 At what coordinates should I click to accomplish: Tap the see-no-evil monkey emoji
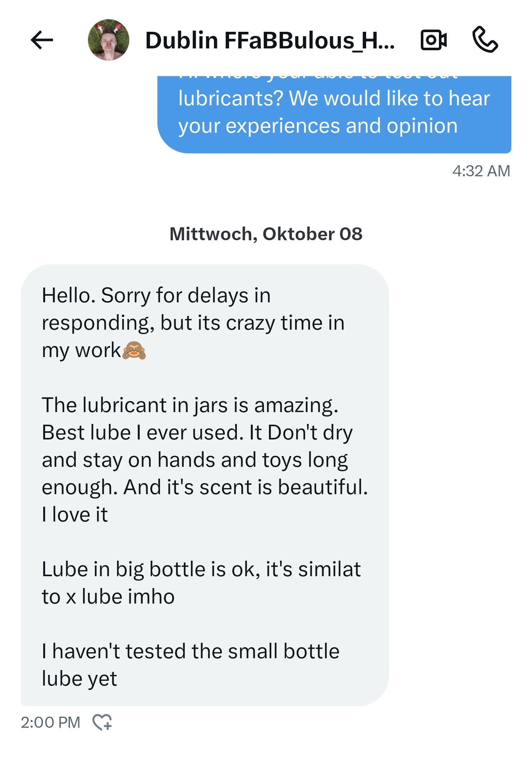pyautogui.click(x=134, y=350)
